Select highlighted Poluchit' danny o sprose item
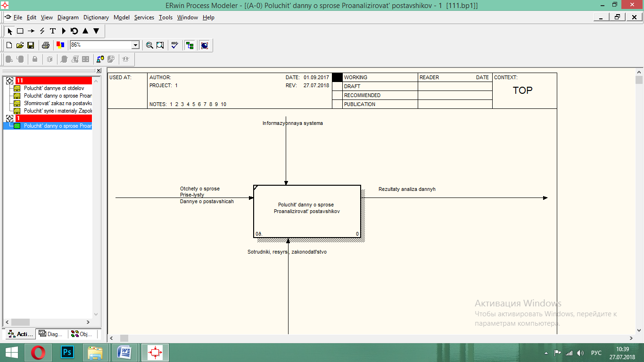The width and height of the screenshot is (644, 362). (x=58, y=126)
